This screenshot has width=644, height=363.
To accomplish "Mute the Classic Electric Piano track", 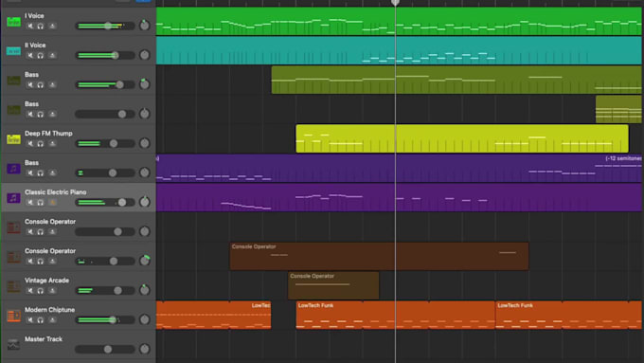I will [x=30, y=202].
